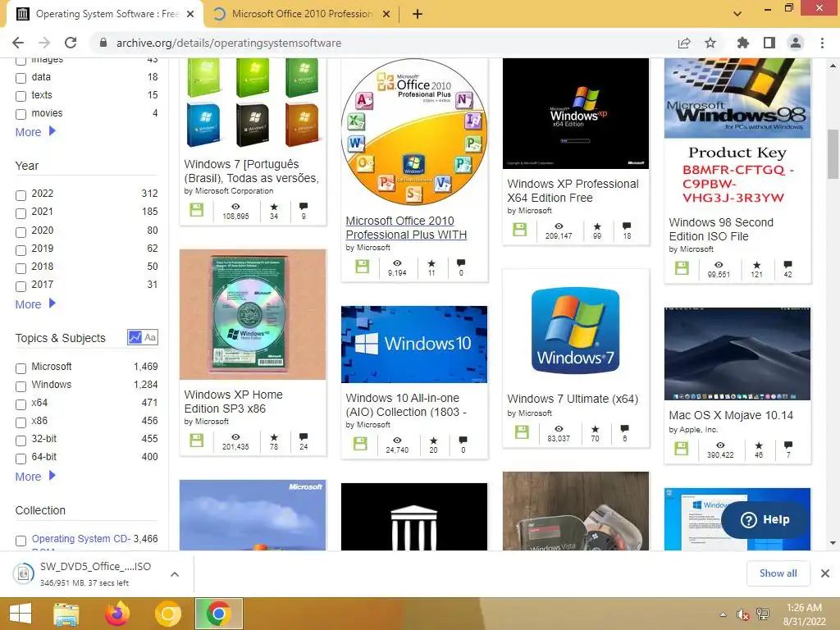Click the browser forward arrow
This screenshot has height=630, width=840.
[44, 43]
